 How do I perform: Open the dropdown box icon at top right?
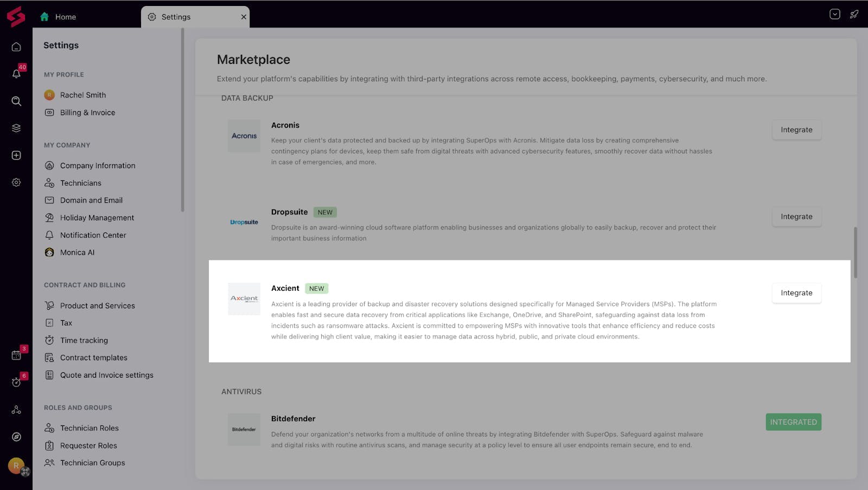click(x=835, y=14)
